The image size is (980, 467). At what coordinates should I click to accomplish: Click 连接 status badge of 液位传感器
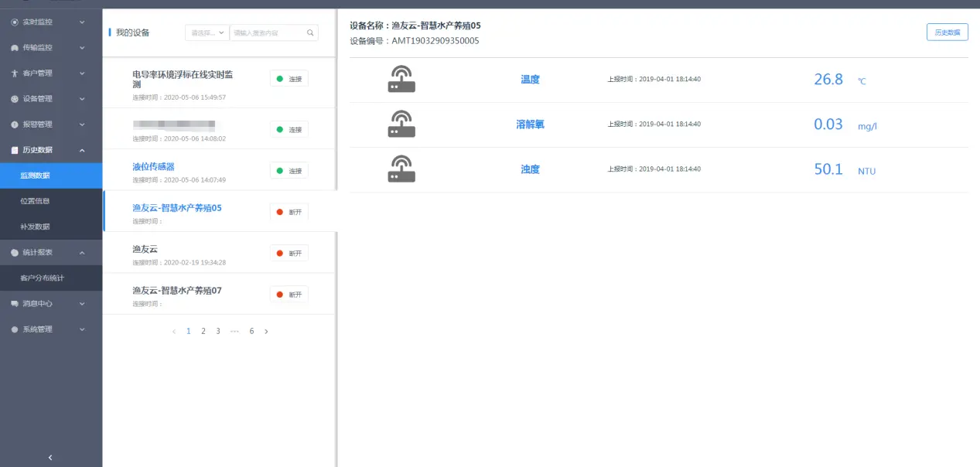pos(289,170)
